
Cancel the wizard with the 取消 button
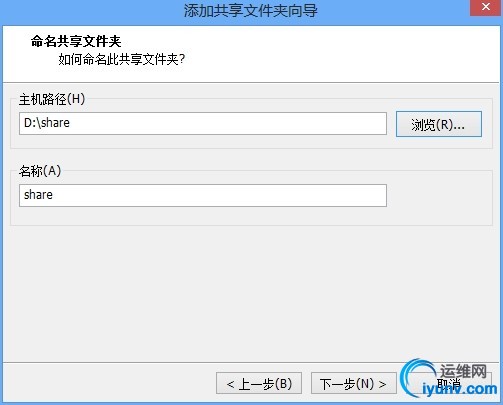[449, 383]
